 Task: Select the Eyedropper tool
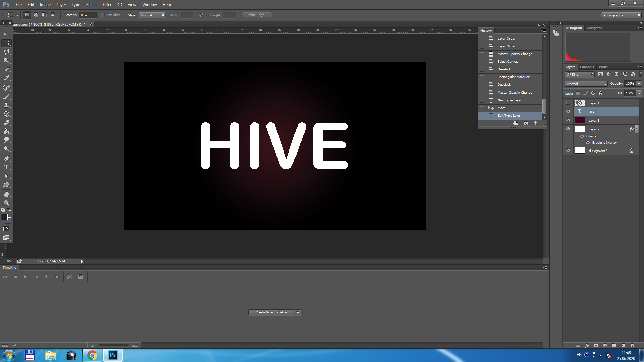coord(6,78)
